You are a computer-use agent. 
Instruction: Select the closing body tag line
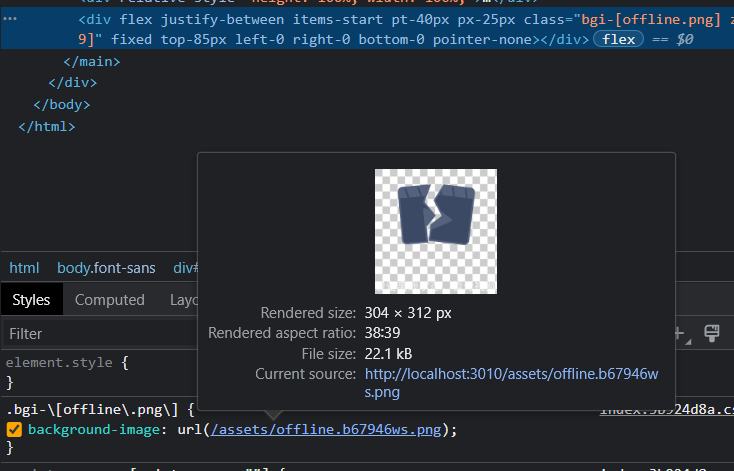[61, 104]
